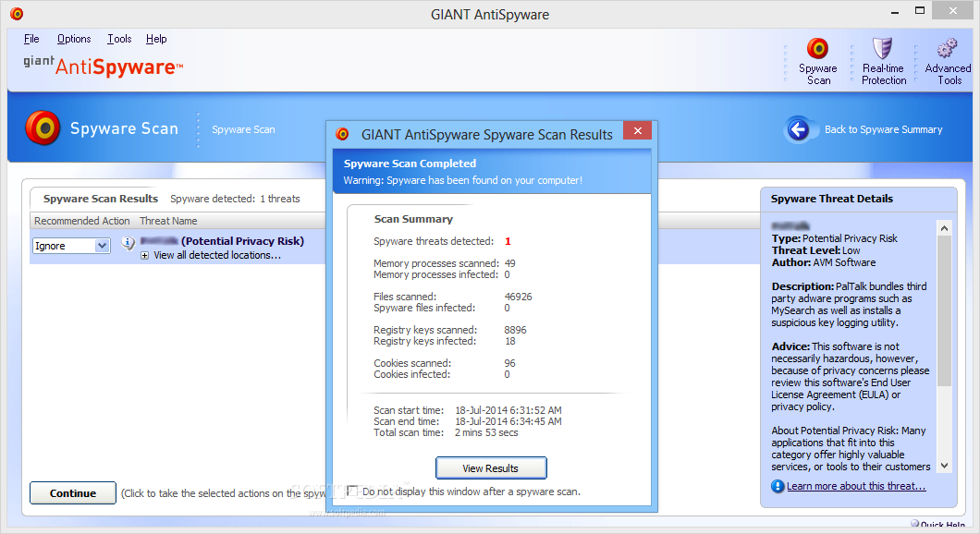Open the Options menu
The width and height of the screenshot is (980, 534).
point(74,39)
